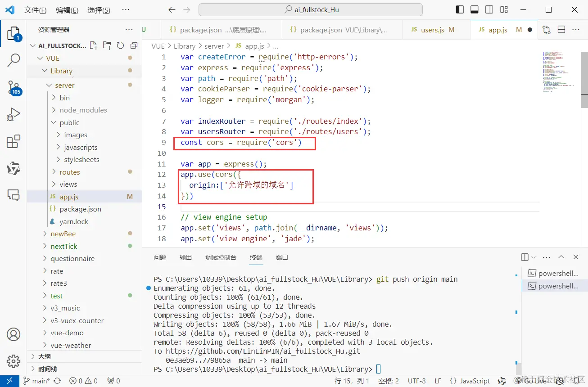This screenshot has width=588, height=387.
Task: Synchronize changes from the status bar
Action: 57,381
